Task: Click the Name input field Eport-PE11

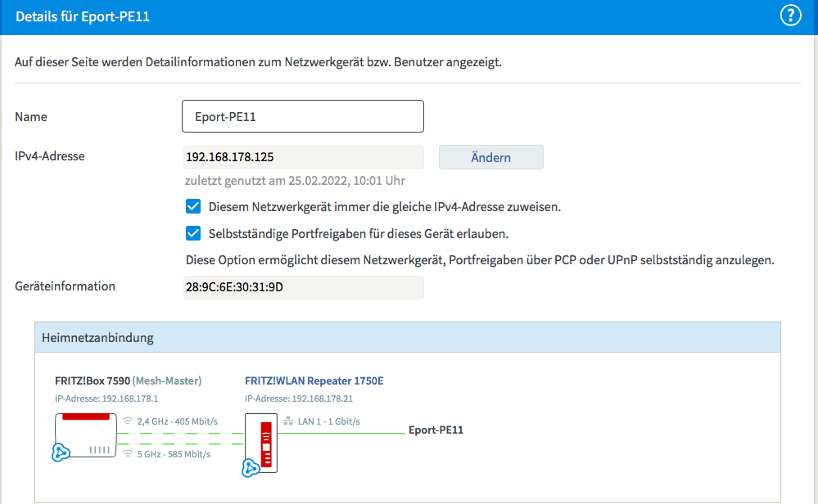Action: click(x=303, y=116)
